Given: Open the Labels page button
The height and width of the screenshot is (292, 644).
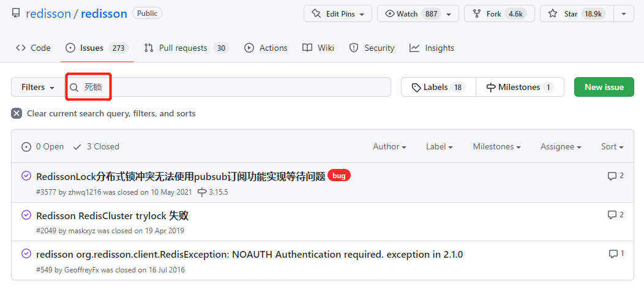Looking at the screenshot, I should 438,87.
